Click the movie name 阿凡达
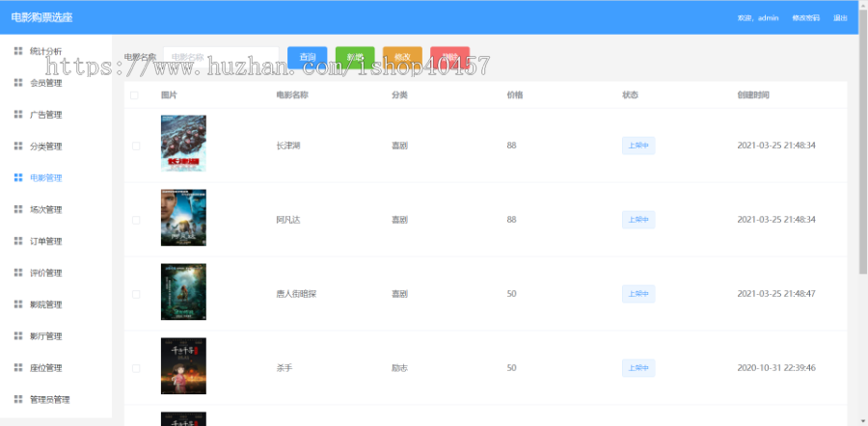The width and height of the screenshot is (868, 426). pyautogui.click(x=287, y=220)
